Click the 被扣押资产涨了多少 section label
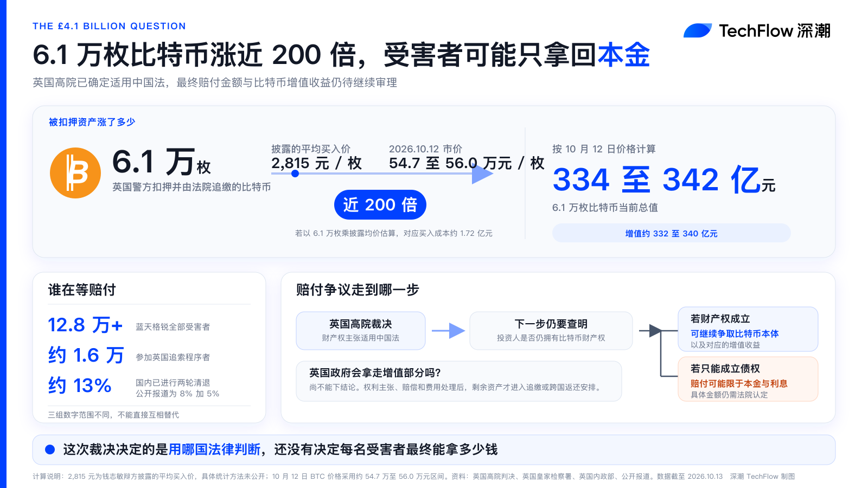 coord(92,122)
